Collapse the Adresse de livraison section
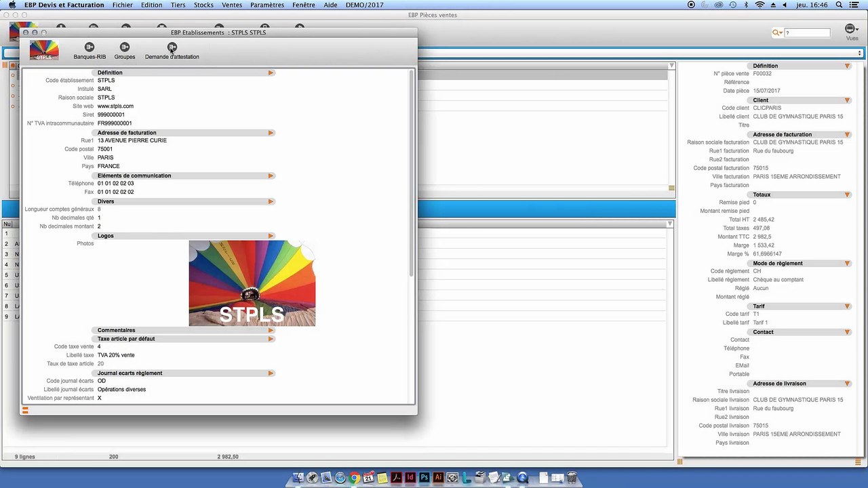The image size is (868, 488). pyautogui.click(x=847, y=384)
